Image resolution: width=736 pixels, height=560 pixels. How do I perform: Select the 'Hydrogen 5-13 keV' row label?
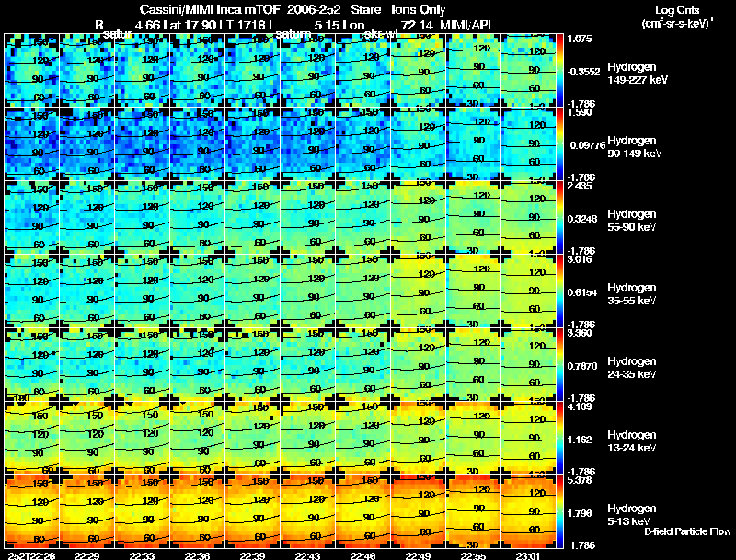coord(631,515)
